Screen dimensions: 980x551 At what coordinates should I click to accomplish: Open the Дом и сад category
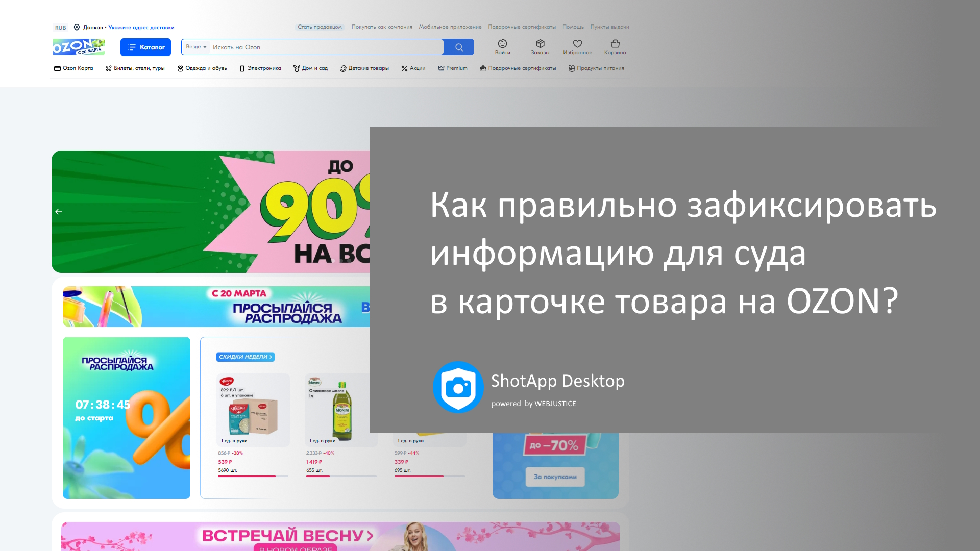[310, 68]
